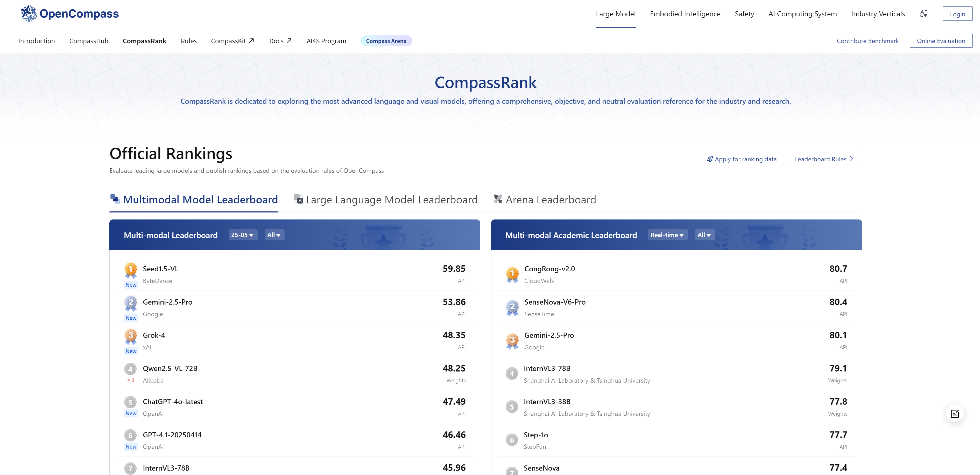Click the Login button
980x475 pixels.
click(x=957, y=14)
